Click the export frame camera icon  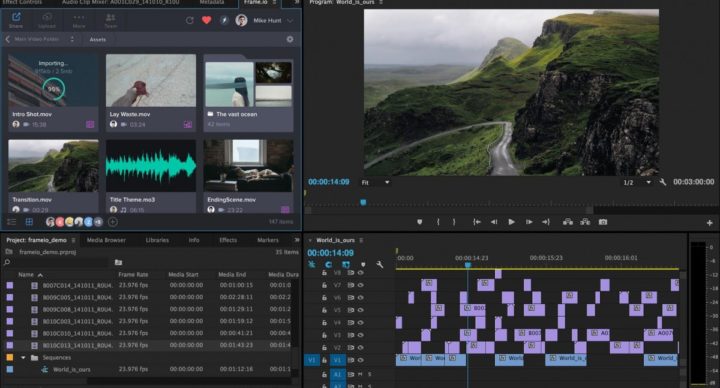(603, 222)
